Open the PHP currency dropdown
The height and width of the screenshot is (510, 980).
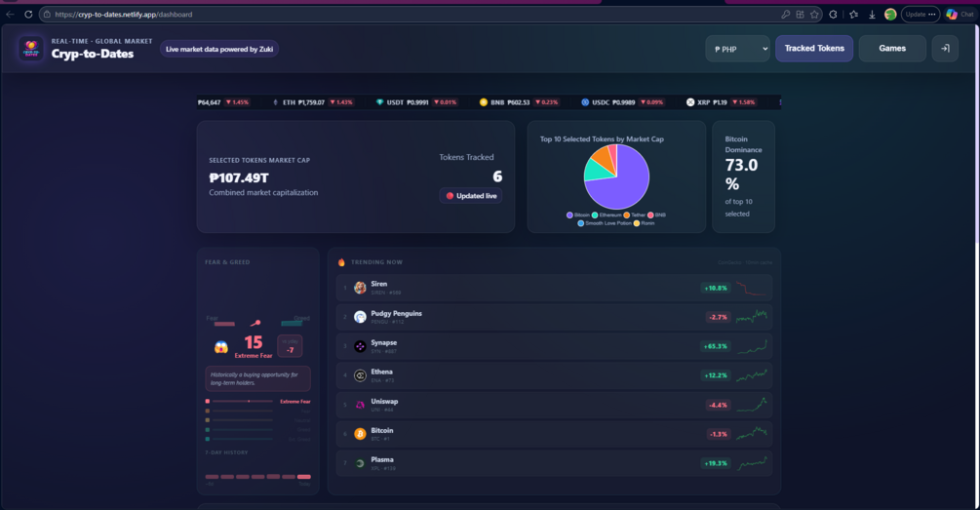737,49
